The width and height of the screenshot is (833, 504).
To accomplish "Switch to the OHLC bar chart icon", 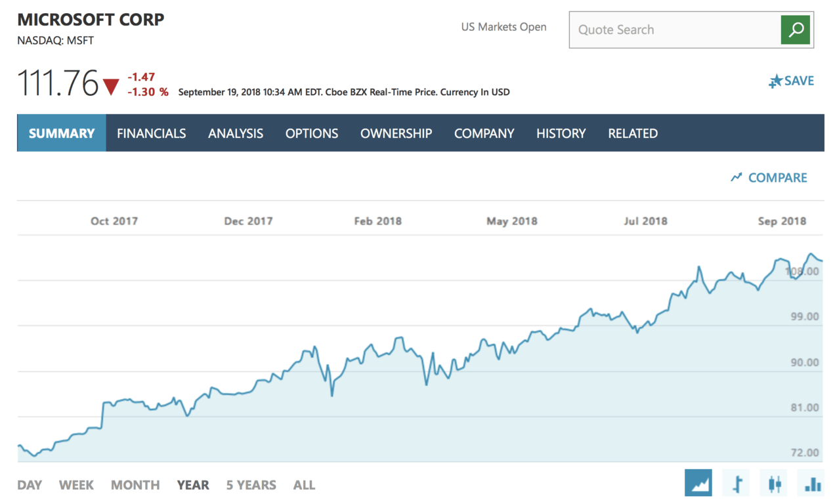I will pyautogui.click(x=735, y=482).
